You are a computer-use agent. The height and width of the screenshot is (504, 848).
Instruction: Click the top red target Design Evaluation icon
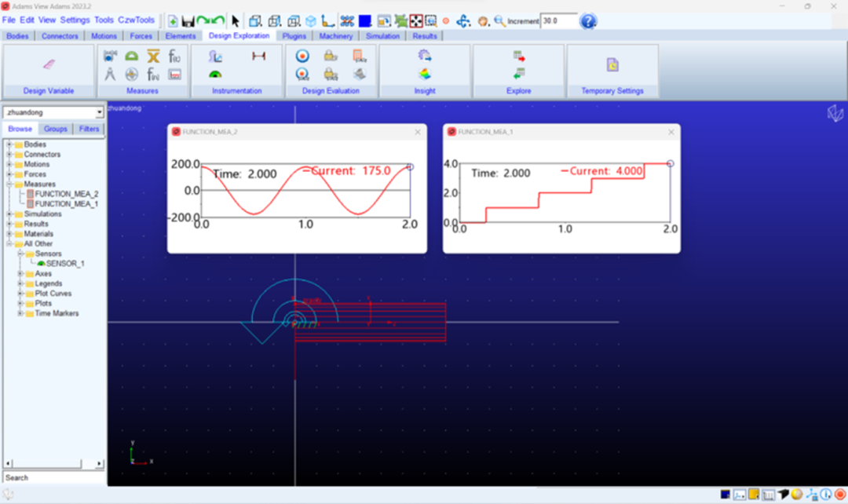tap(302, 56)
